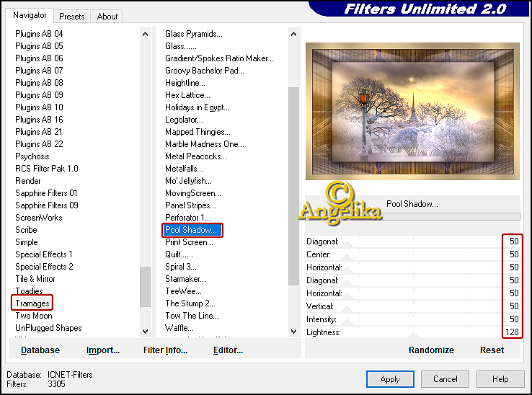The width and height of the screenshot is (532, 395).
Task: Select Tramages in category list
Action: pyautogui.click(x=32, y=303)
